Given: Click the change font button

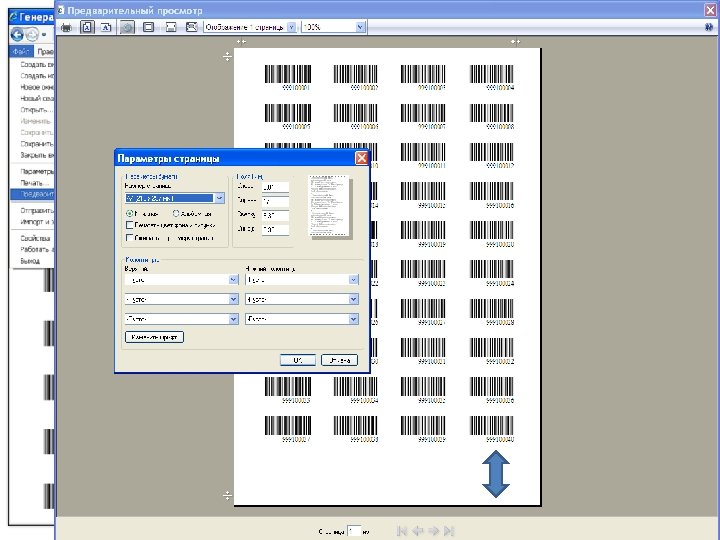Looking at the screenshot, I should pyautogui.click(x=154, y=338).
